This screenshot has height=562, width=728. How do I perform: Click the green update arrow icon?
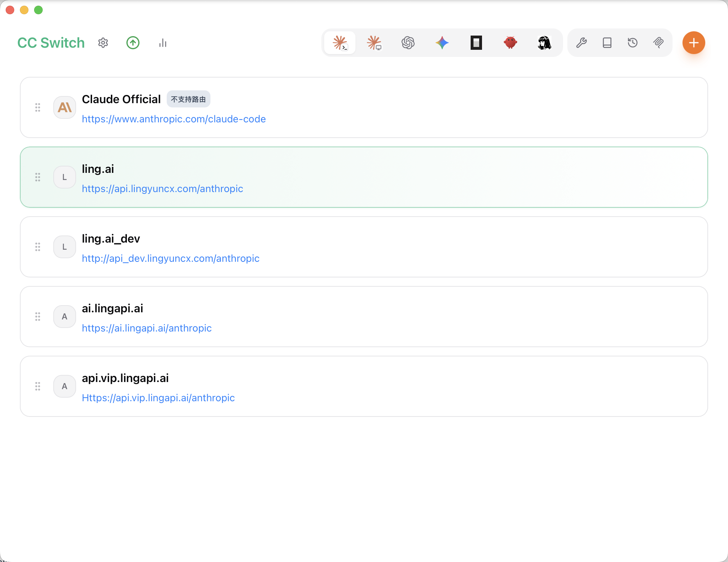133,43
